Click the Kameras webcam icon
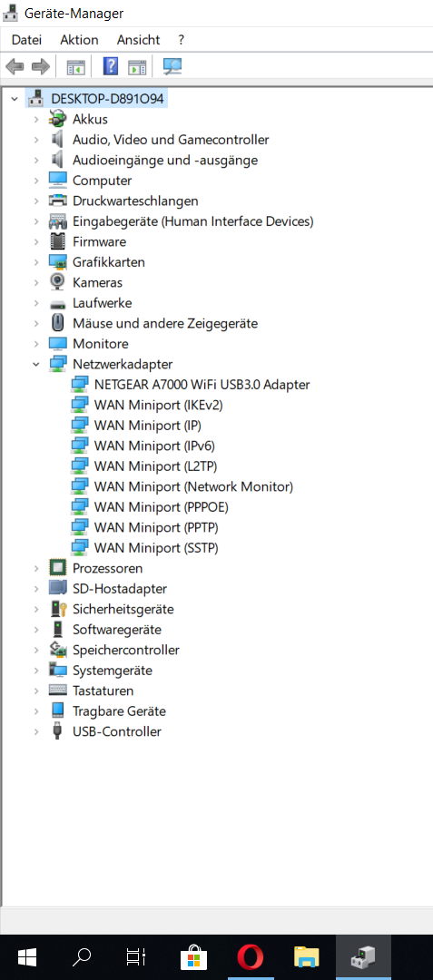Viewport: 433px width, 980px height. tap(57, 282)
